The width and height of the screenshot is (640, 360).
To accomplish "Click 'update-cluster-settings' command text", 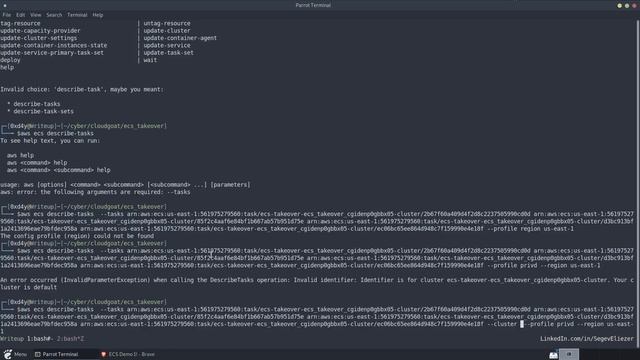I will [38, 38].
